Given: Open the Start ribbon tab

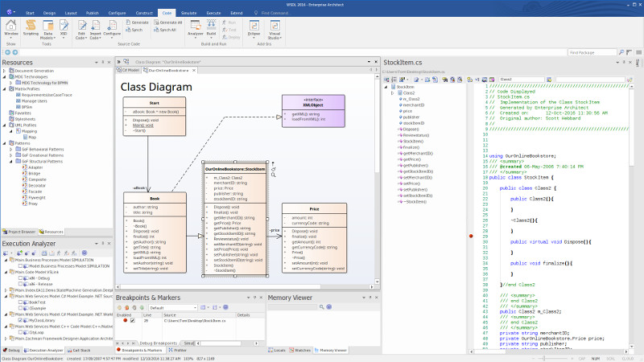Looking at the screenshot, I should 30,13.
